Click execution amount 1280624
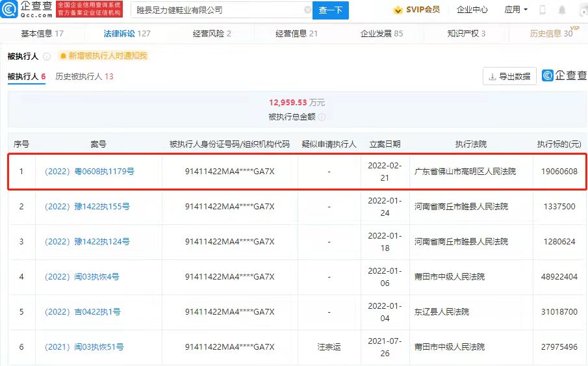 click(559, 242)
